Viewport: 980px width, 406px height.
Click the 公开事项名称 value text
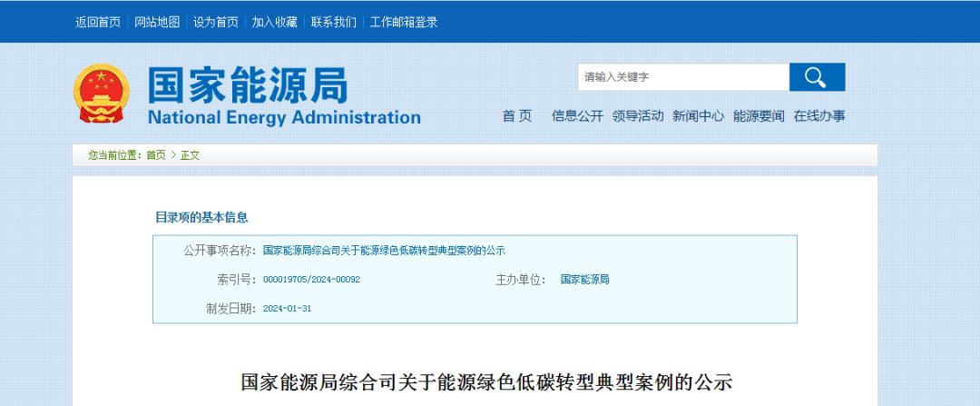(384, 251)
